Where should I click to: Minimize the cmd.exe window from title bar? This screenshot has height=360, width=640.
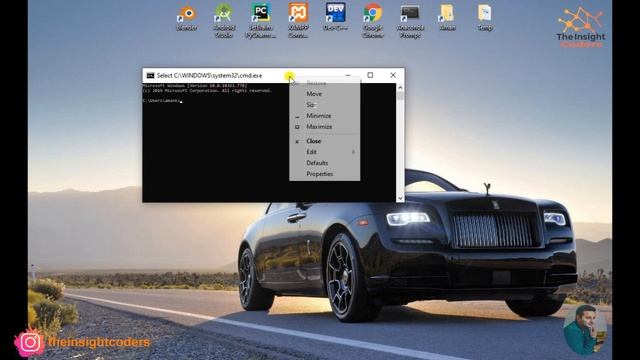(x=348, y=75)
